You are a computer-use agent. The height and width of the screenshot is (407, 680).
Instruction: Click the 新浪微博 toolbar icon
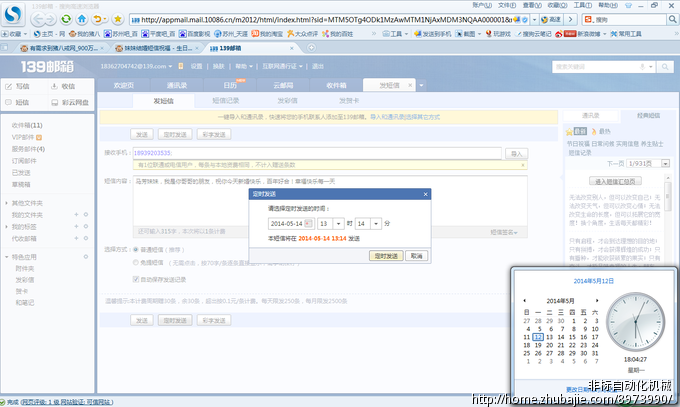pos(559,34)
